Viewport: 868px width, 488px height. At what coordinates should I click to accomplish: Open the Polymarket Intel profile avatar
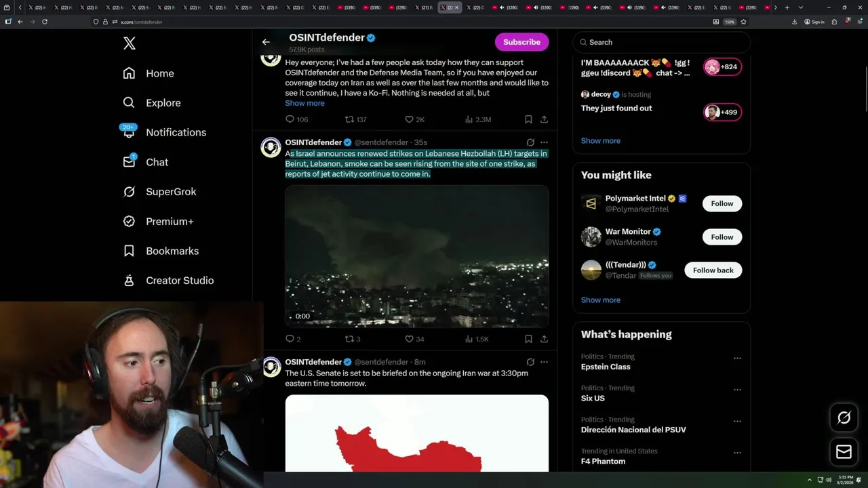(591, 203)
